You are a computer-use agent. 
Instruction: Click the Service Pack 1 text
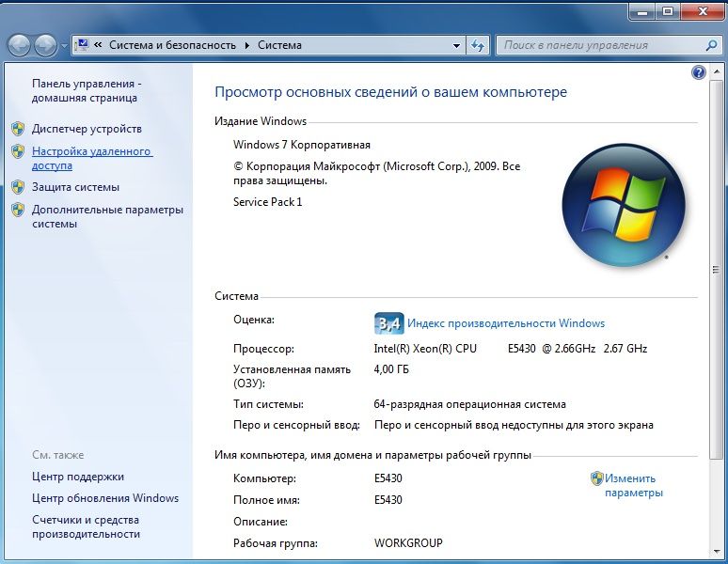click(267, 202)
